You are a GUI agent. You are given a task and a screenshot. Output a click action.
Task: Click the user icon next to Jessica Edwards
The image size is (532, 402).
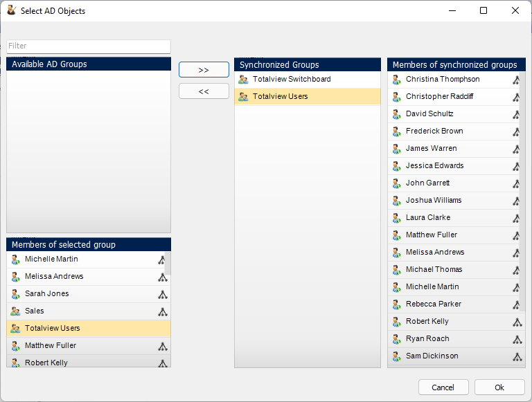click(x=396, y=166)
